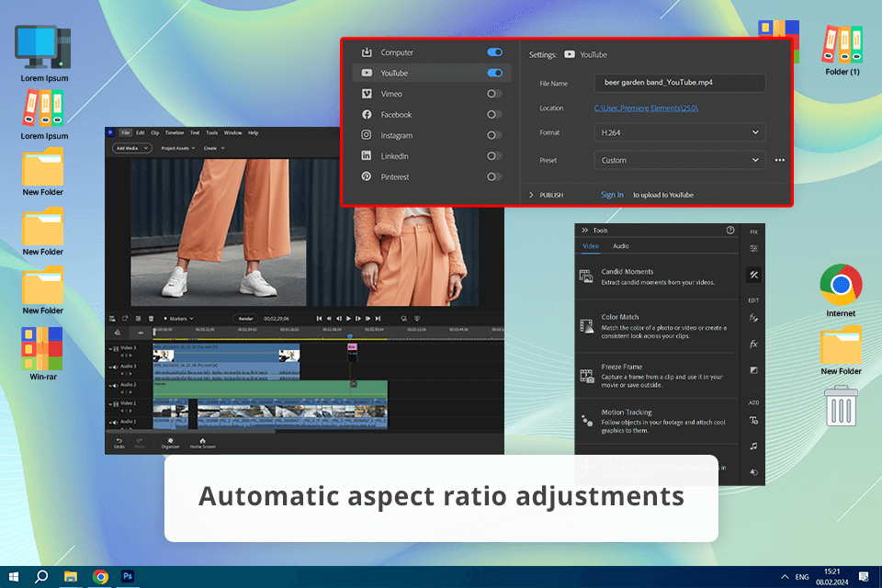Click the three-dot more options beside Preset
Screen dimensions: 882x588
(780, 161)
